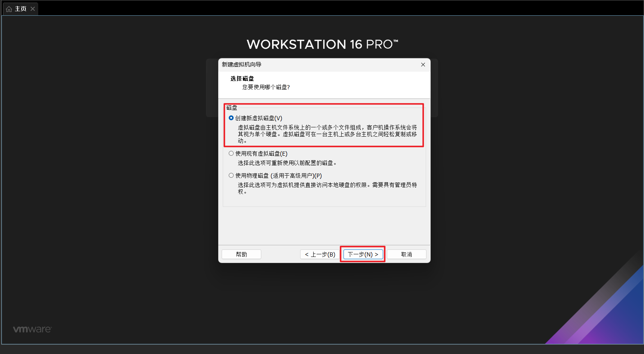
Task: Go back with < 上一步(B) button
Action: pyautogui.click(x=320, y=254)
